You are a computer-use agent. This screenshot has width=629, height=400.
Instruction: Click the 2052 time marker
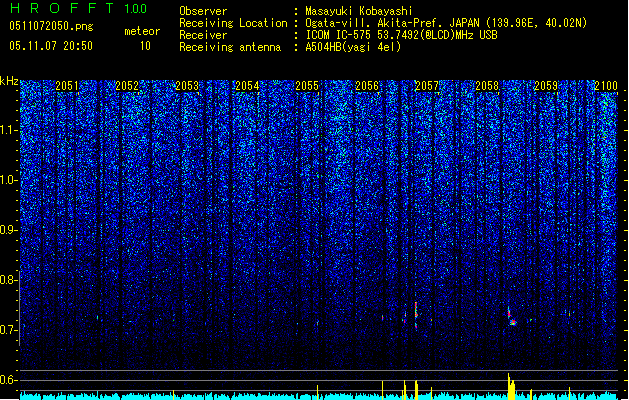click(x=127, y=85)
